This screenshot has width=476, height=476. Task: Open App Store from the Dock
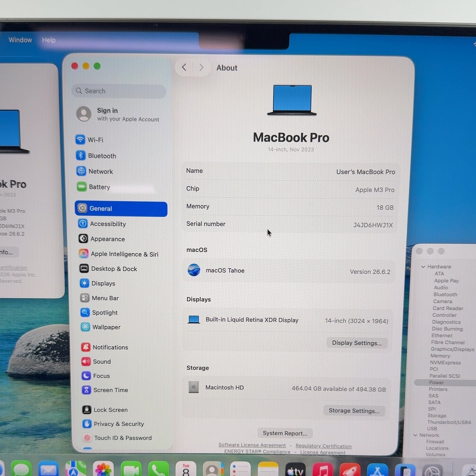click(377, 470)
